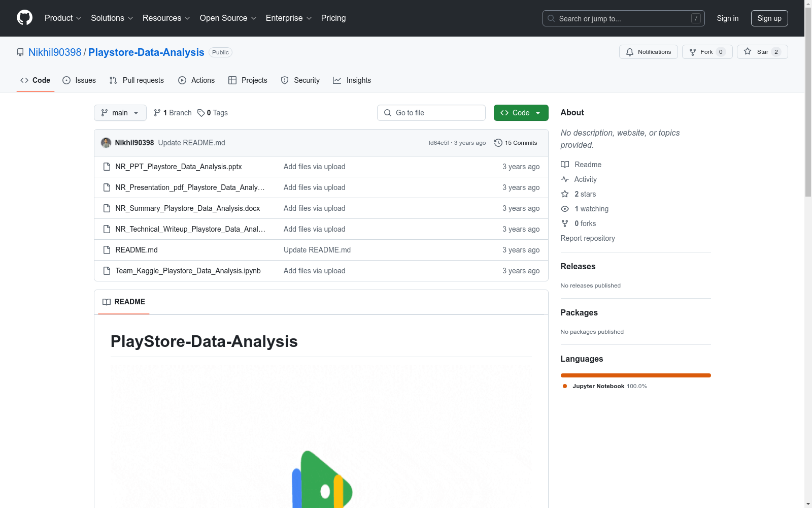Click the pulse icon beside Activity

(565, 179)
